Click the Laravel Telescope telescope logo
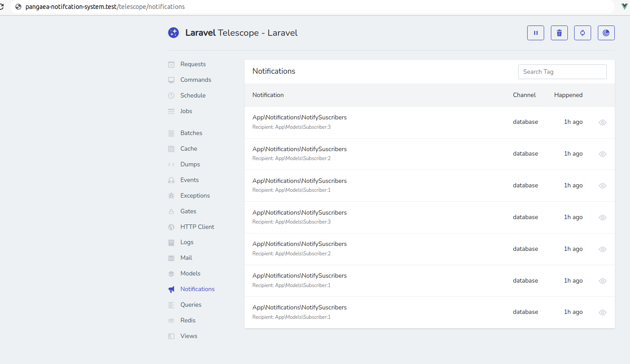630x364 pixels. (x=173, y=33)
